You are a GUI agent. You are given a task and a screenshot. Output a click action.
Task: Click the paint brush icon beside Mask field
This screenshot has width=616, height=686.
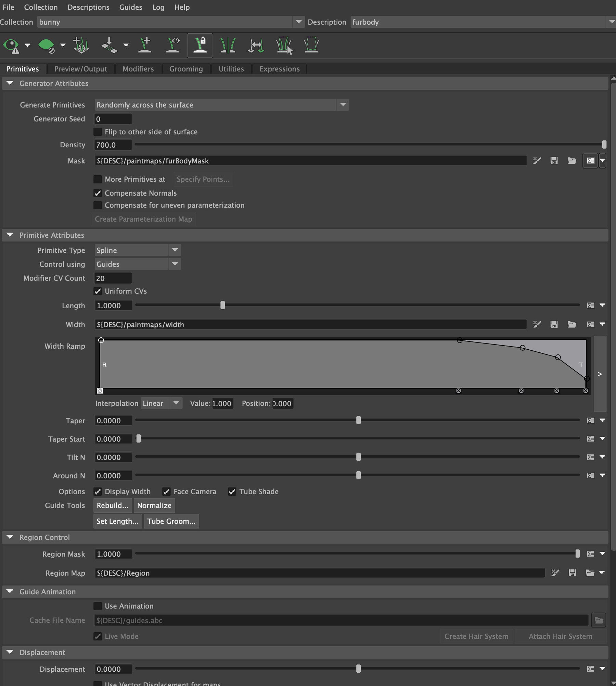pyautogui.click(x=537, y=161)
